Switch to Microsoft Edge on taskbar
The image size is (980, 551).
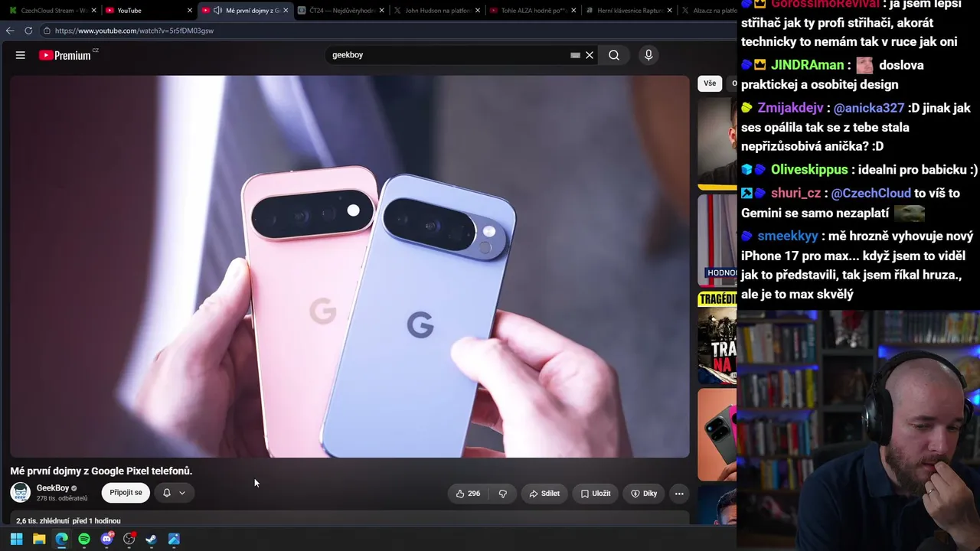click(x=61, y=539)
